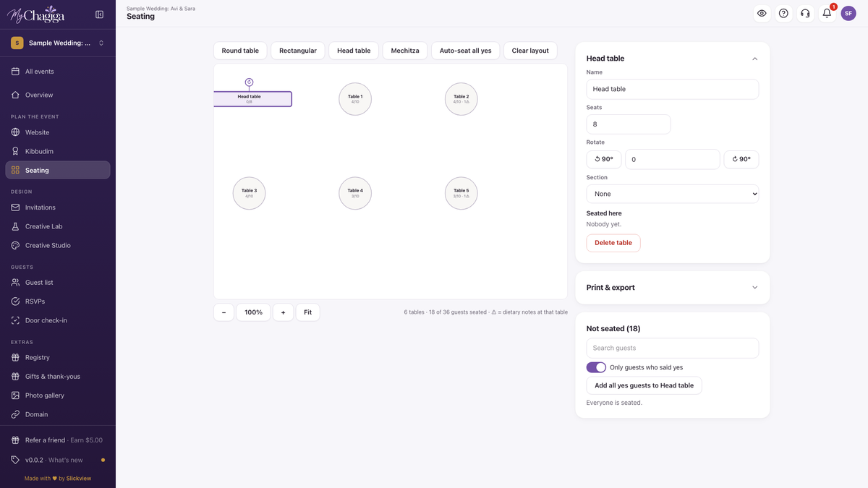Open the event switcher dropdown
This screenshot has width=868, height=488.
click(58, 43)
